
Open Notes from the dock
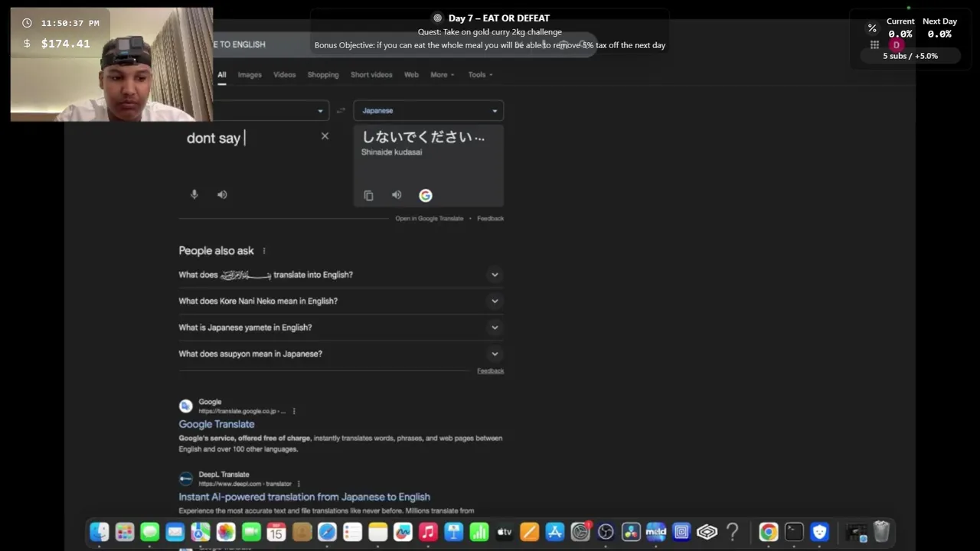click(377, 532)
